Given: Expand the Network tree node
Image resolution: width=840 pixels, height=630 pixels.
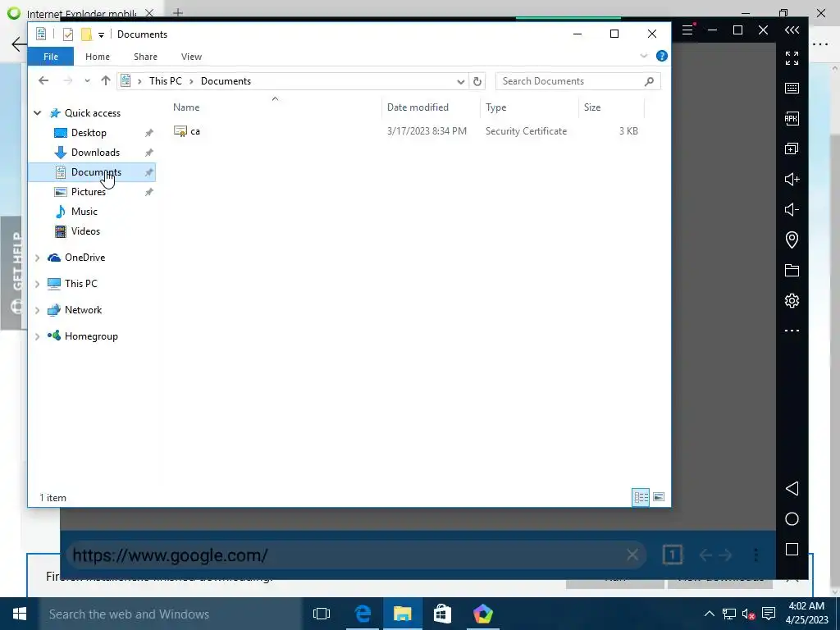Looking at the screenshot, I should (38, 310).
